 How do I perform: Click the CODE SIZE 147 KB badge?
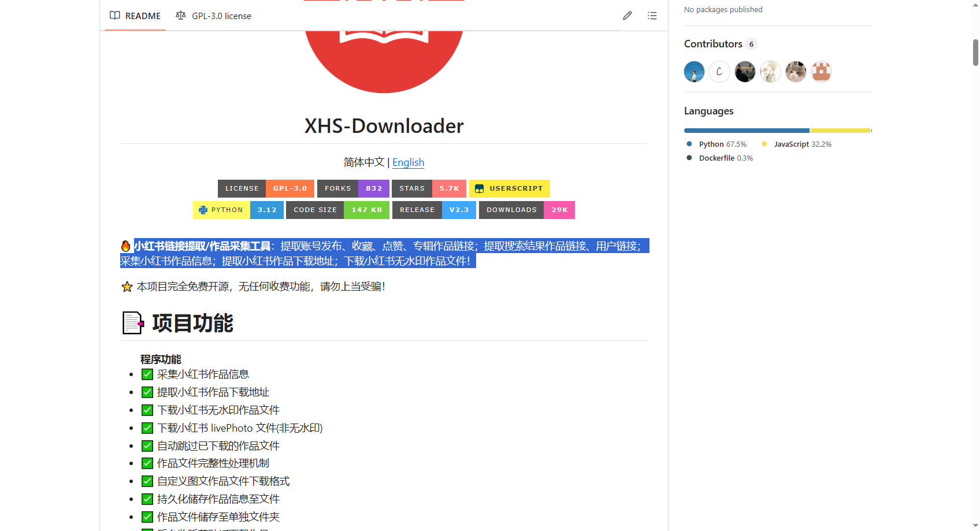(337, 210)
